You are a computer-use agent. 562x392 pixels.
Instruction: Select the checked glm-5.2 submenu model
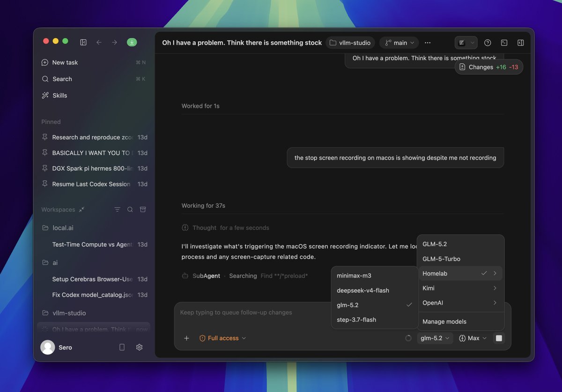click(375, 305)
